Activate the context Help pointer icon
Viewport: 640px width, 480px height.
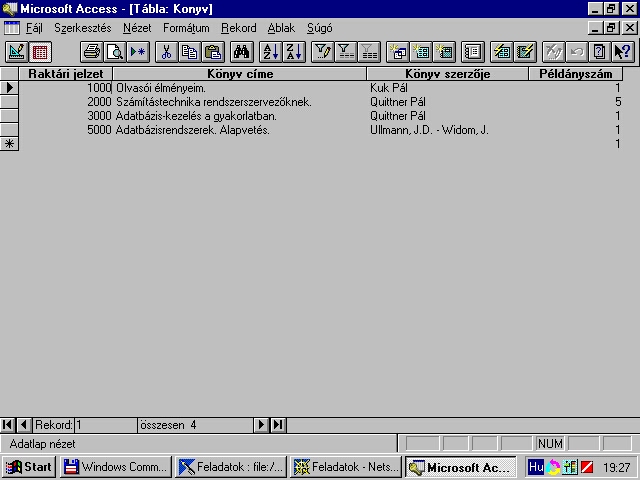tap(623, 52)
